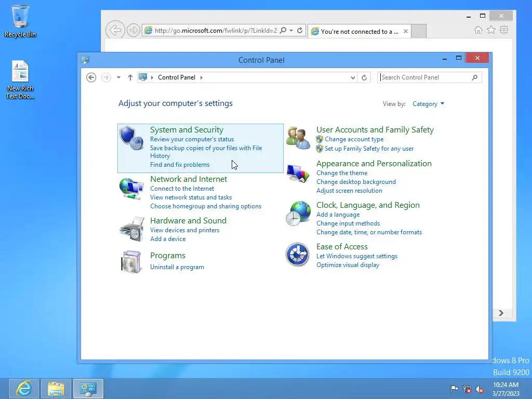Open the System and Security heading

click(x=187, y=129)
